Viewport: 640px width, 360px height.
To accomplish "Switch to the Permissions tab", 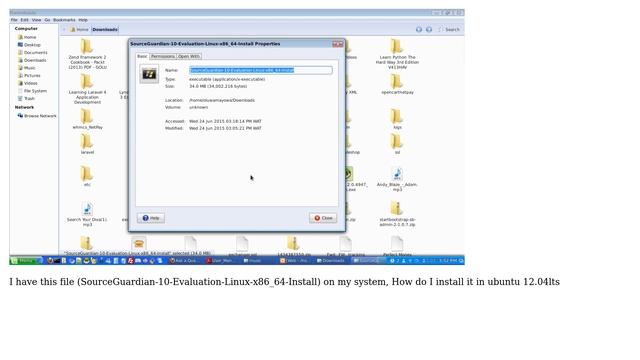I will 163,56.
